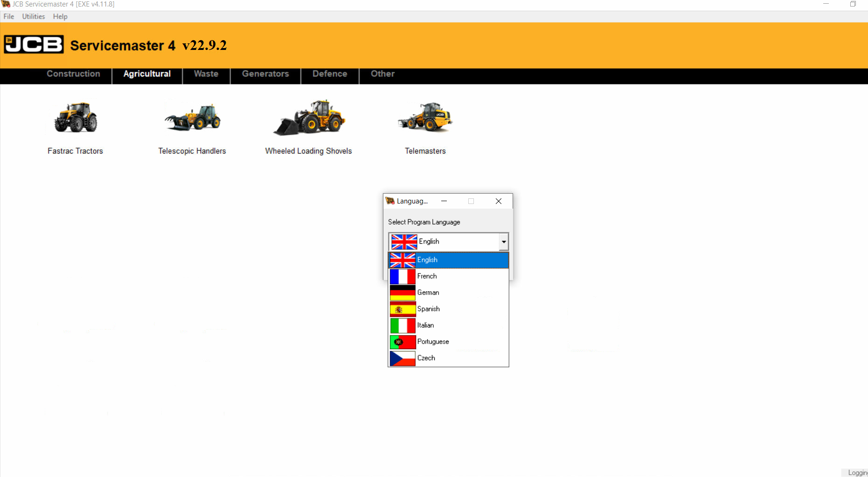
Task: Switch to the Other tab
Action: (382, 74)
